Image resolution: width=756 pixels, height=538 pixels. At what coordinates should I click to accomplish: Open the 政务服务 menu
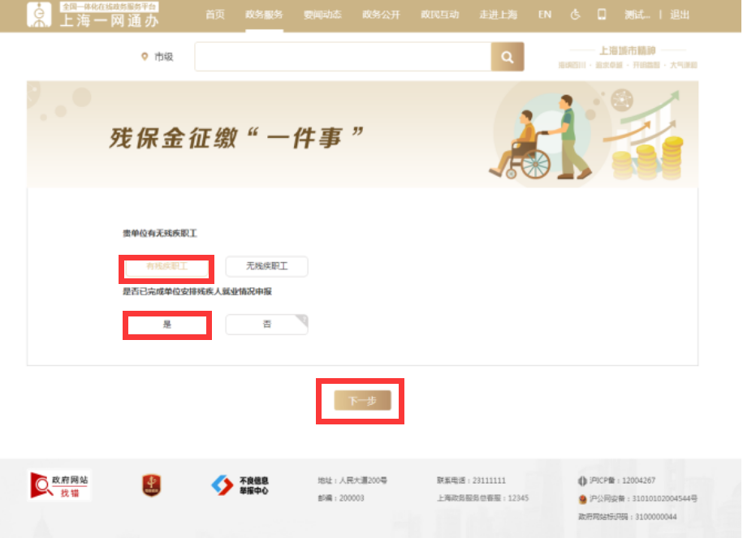coord(262,14)
